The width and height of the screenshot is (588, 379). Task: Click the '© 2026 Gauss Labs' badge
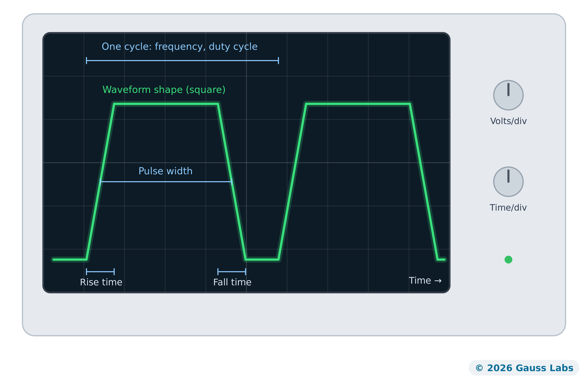[x=524, y=368]
